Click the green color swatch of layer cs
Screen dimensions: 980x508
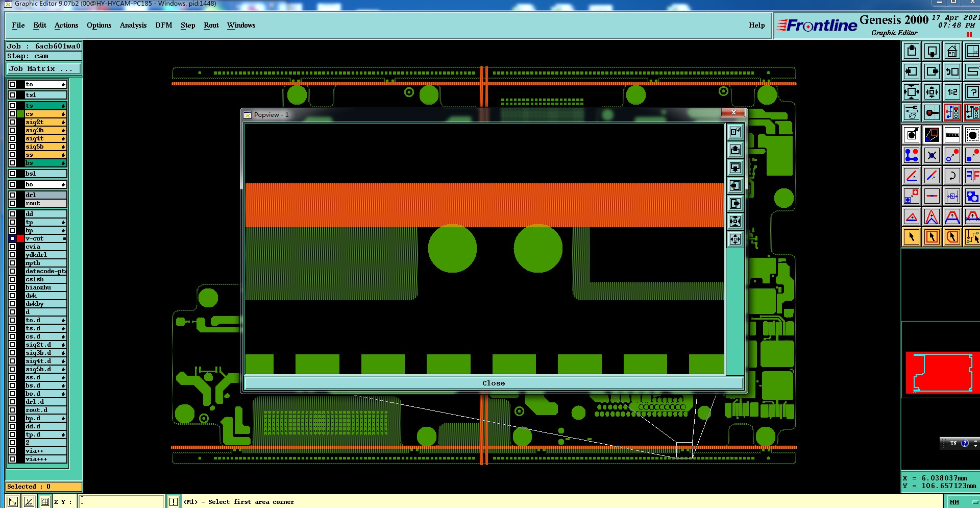(20, 114)
